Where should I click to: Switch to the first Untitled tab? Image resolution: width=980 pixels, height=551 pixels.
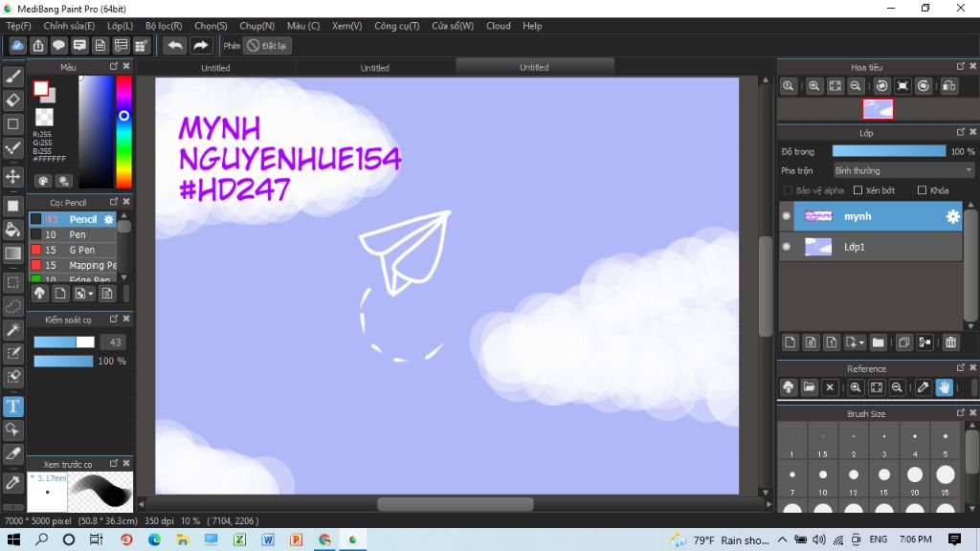point(215,68)
